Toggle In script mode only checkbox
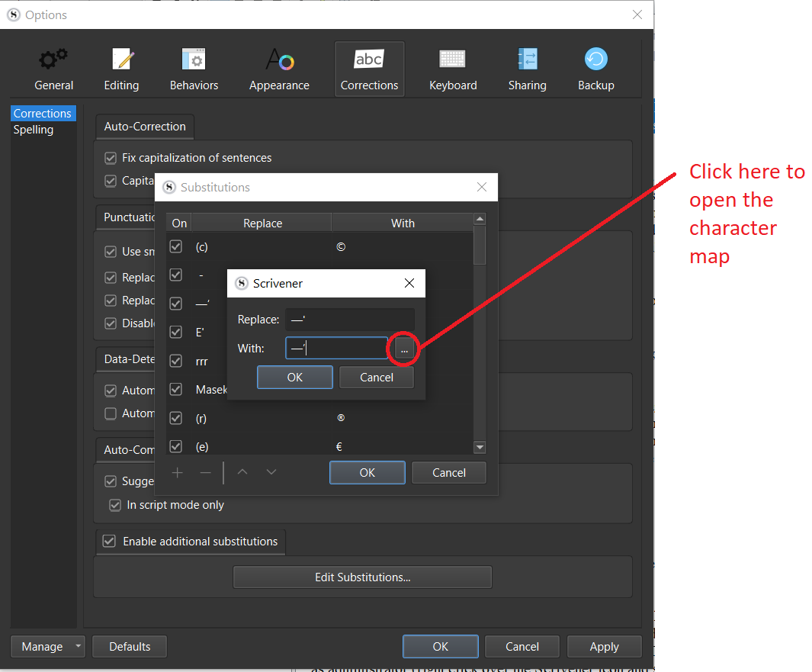This screenshot has height=672, width=812. coord(115,505)
